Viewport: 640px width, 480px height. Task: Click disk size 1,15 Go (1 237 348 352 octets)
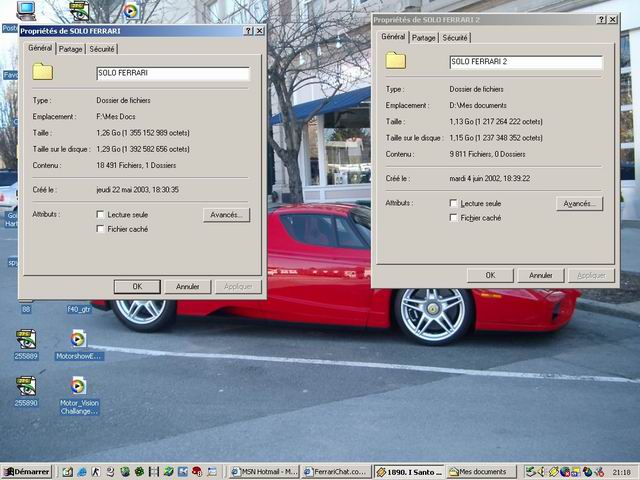click(496, 138)
